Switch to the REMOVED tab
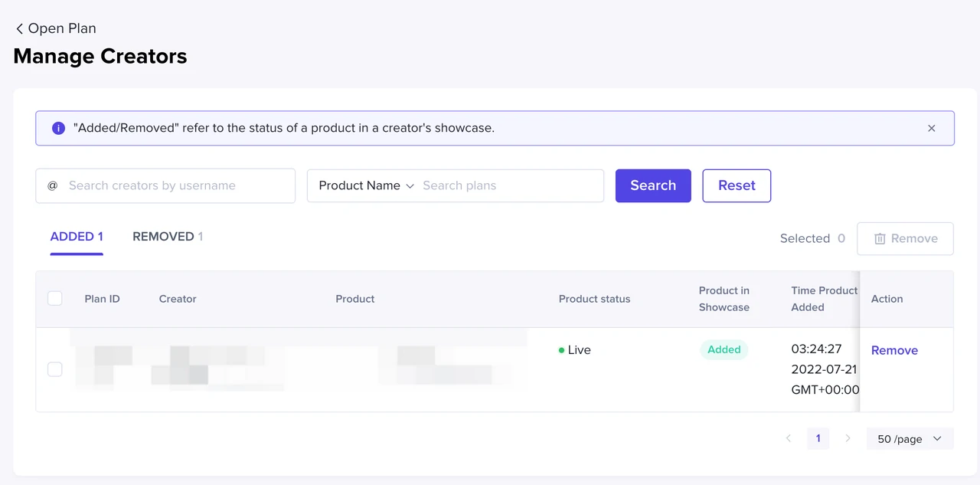The image size is (980, 485). point(167,237)
